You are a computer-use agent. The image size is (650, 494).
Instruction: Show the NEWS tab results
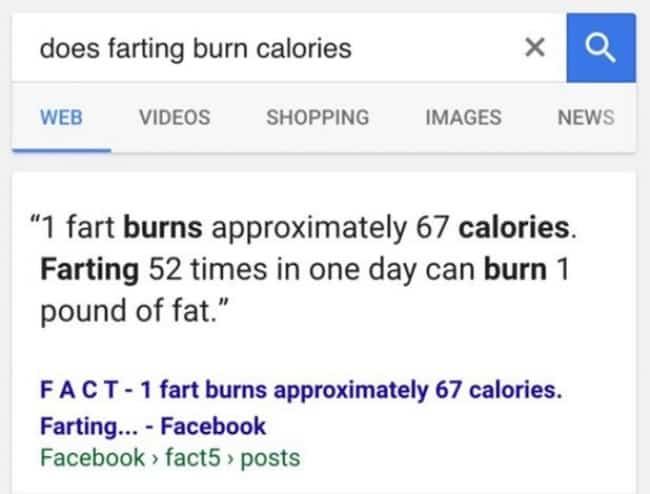click(585, 117)
